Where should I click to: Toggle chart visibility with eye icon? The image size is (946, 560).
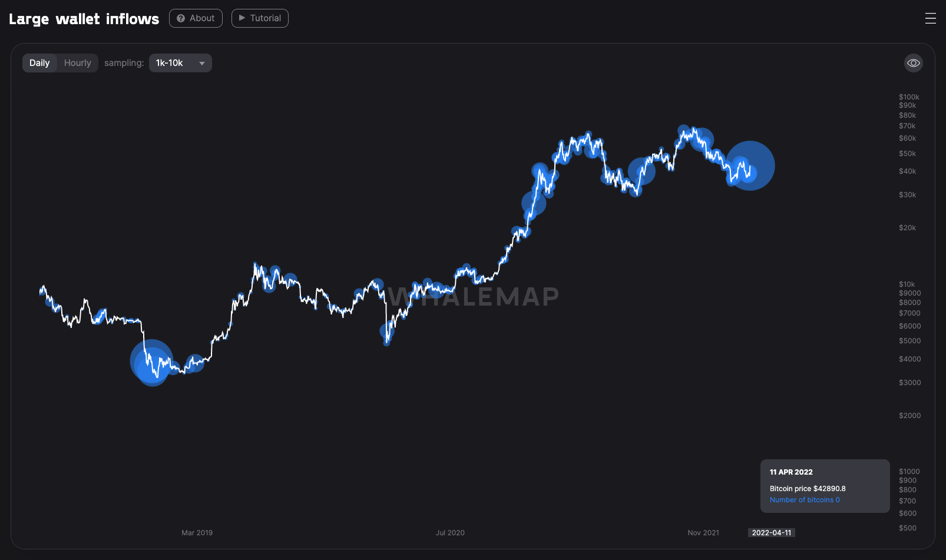[913, 63]
